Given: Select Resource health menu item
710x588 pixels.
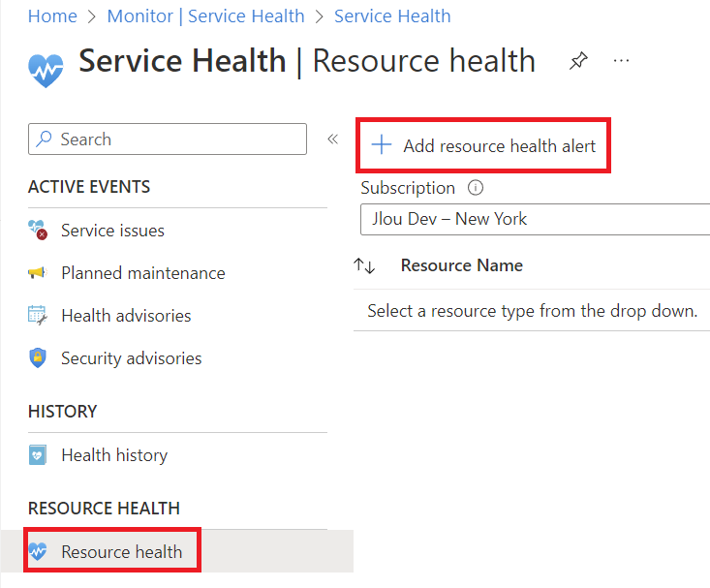Looking at the screenshot, I should [x=122, y=552].
